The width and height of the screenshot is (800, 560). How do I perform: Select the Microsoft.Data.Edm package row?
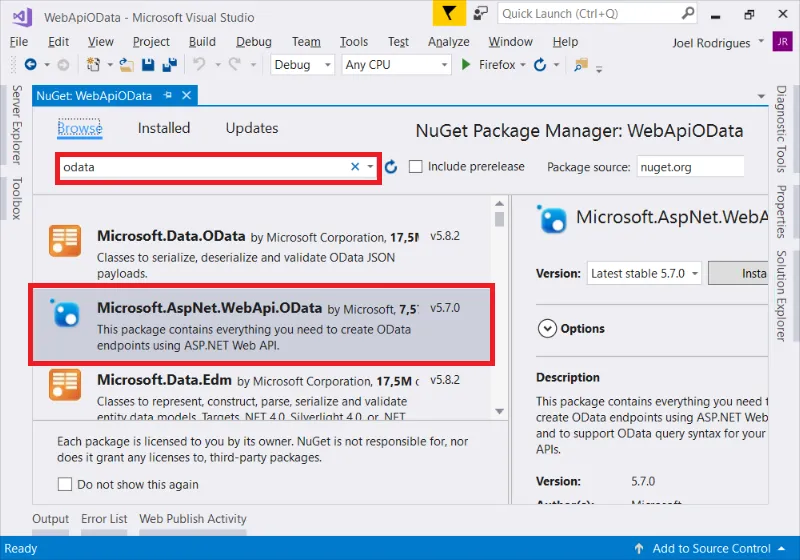point(262,393)
